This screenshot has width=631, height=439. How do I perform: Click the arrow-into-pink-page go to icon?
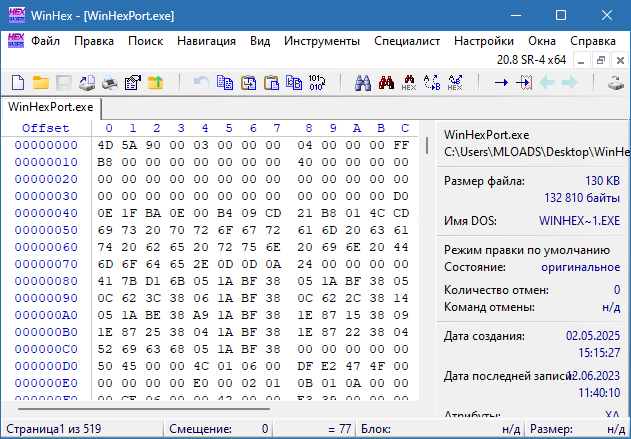524,82
